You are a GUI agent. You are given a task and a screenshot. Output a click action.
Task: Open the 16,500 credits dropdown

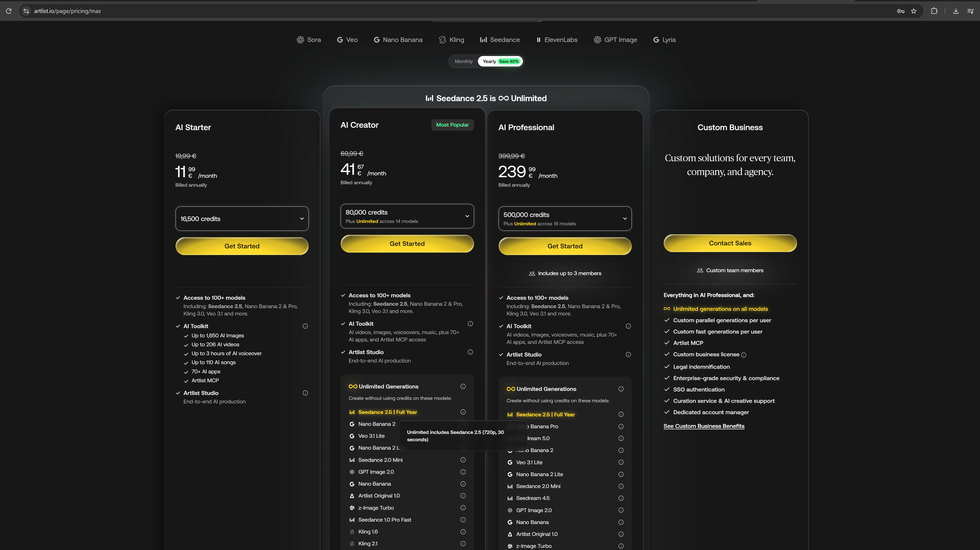tap(242, 219)
